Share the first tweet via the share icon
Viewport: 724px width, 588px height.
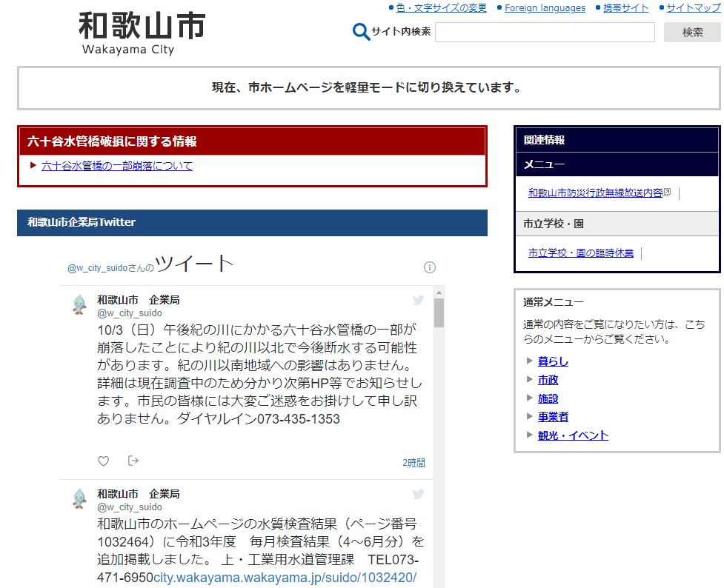point(133,461)
